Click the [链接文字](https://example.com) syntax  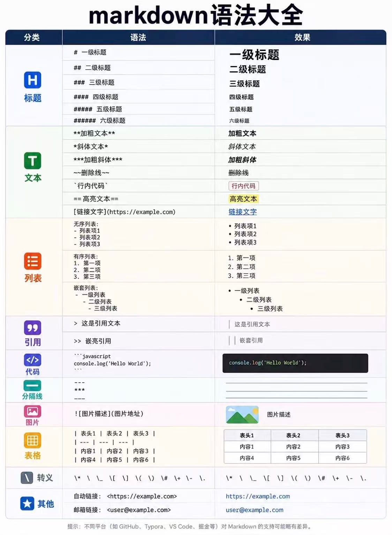(x=125, y=212)
